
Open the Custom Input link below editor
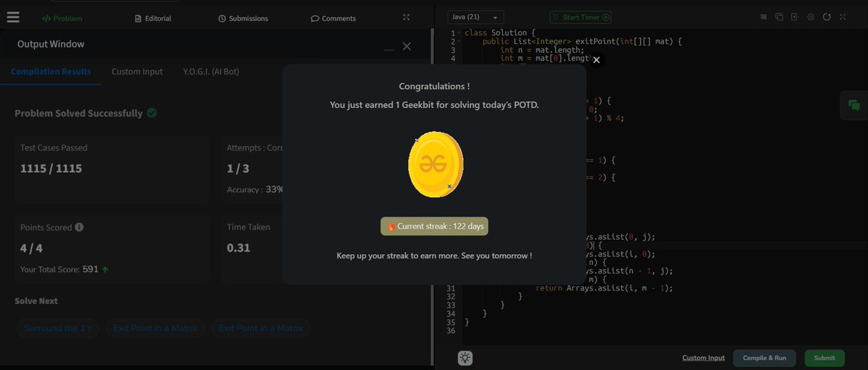tap(703, 358)
